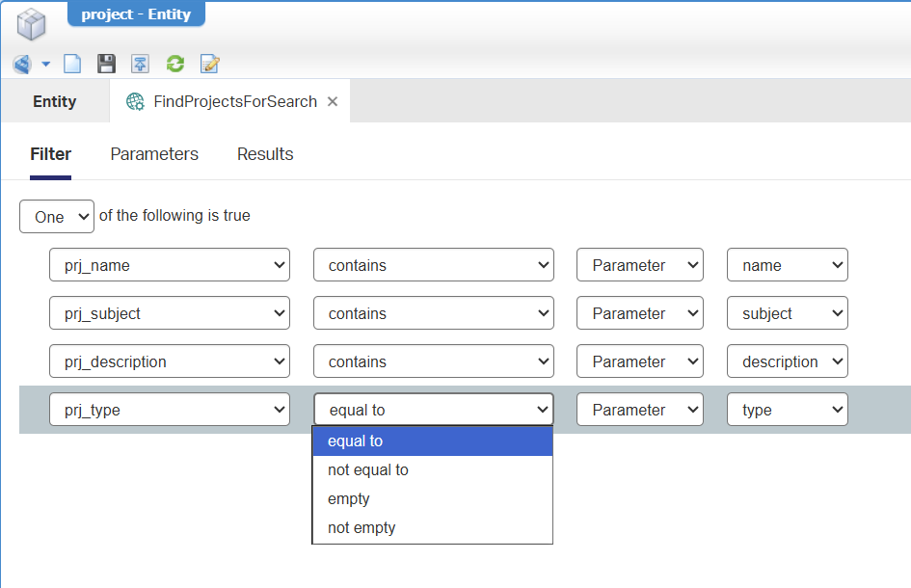Save using the floppy disk icon

point(107,65)
